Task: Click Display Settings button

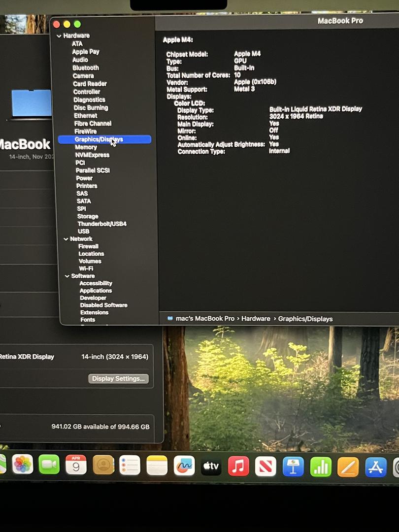Action: coord(118,379)
